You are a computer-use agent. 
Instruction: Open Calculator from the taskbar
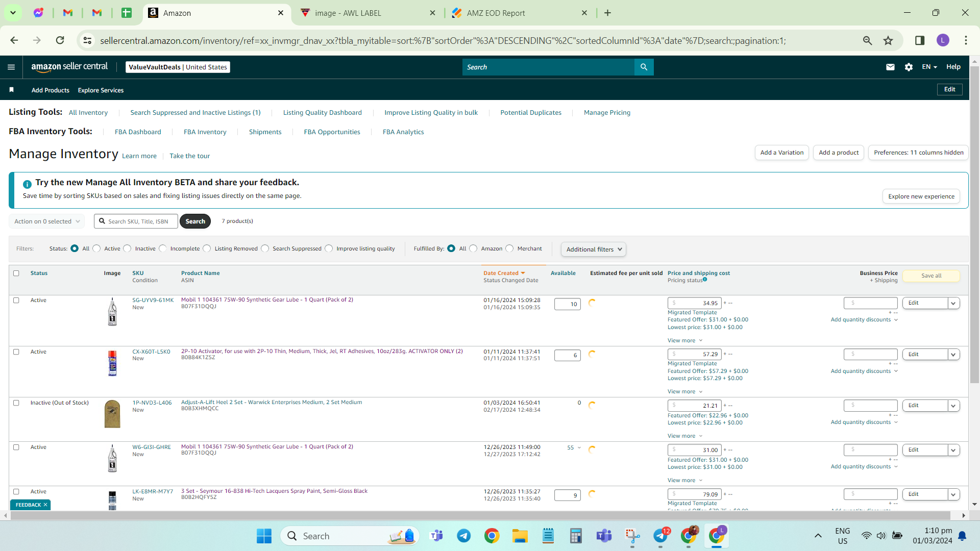(576, 536)
